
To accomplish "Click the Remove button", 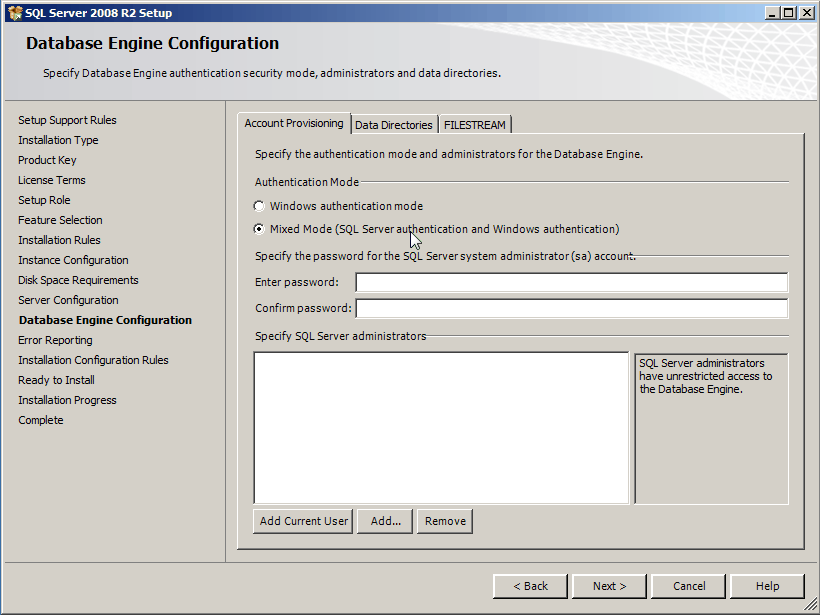I will click(445, 521).
